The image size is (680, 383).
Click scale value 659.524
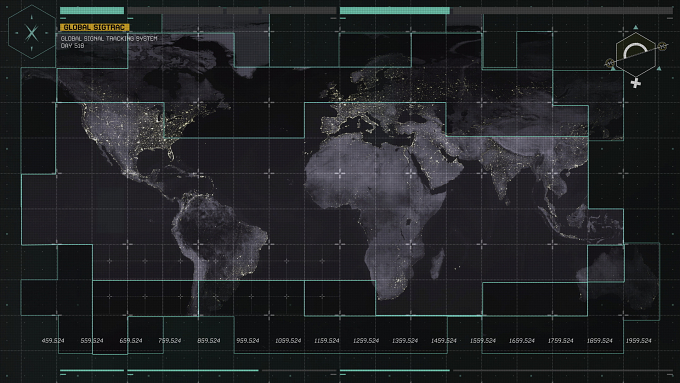(x=131, y=340)
